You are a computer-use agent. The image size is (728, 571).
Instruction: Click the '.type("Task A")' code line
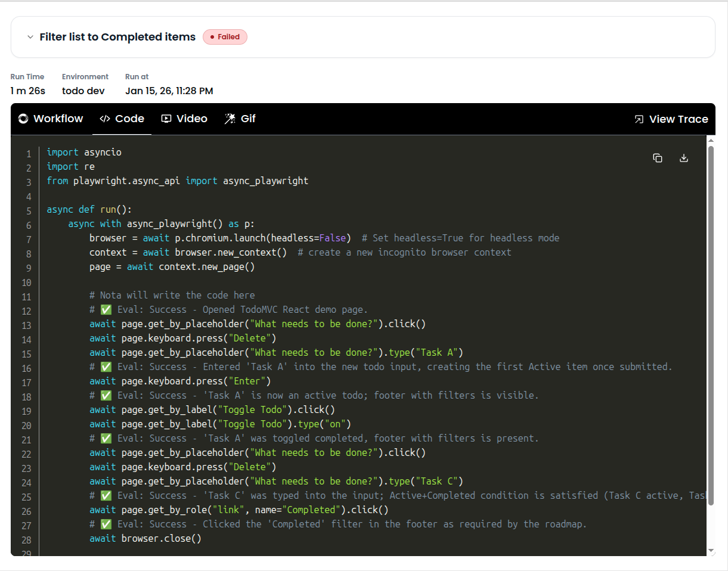(277, 353)
